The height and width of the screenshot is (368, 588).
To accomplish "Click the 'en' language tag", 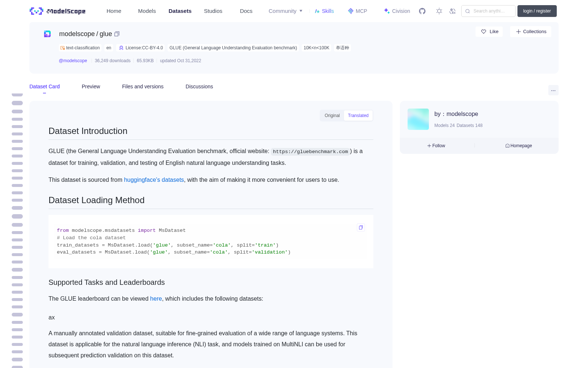I will 109,48.
